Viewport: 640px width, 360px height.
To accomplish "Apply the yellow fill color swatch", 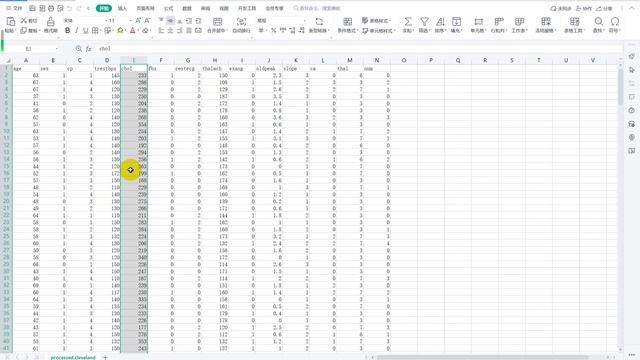I will click(120, 31).
